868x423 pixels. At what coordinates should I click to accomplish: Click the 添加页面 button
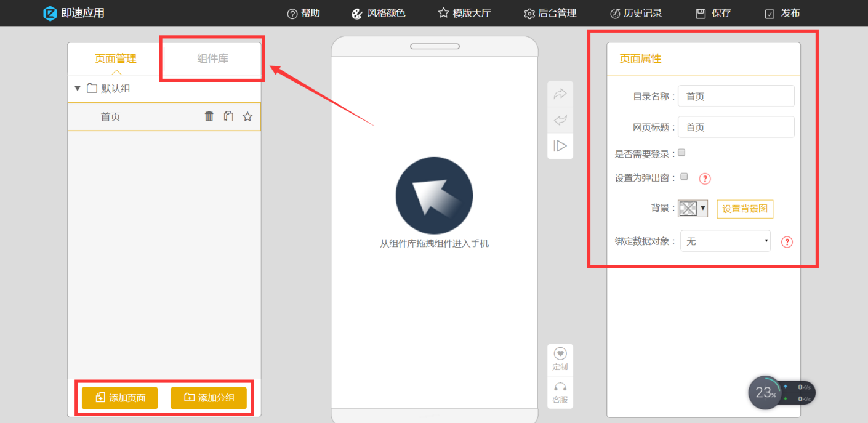coord(119,398)
